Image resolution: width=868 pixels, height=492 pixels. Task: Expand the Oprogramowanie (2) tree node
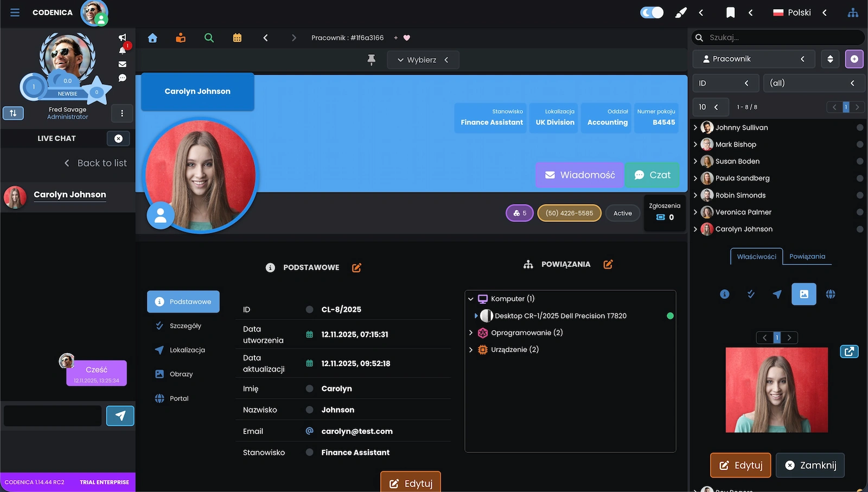point(471,333)
